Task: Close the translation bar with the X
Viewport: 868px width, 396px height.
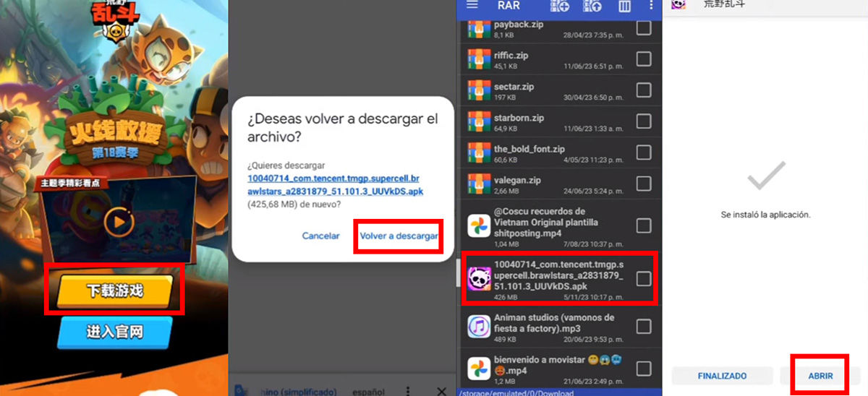Action: coord(442,391)
